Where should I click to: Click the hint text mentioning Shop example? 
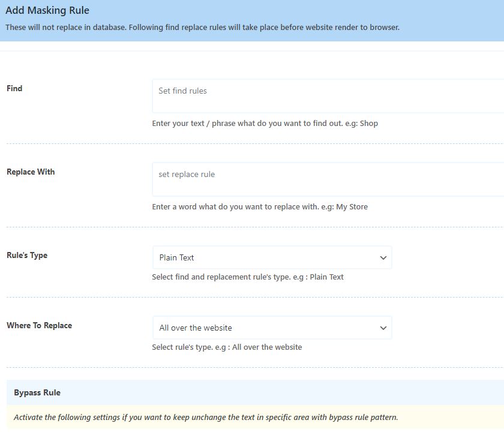click(x=265, y=124)
